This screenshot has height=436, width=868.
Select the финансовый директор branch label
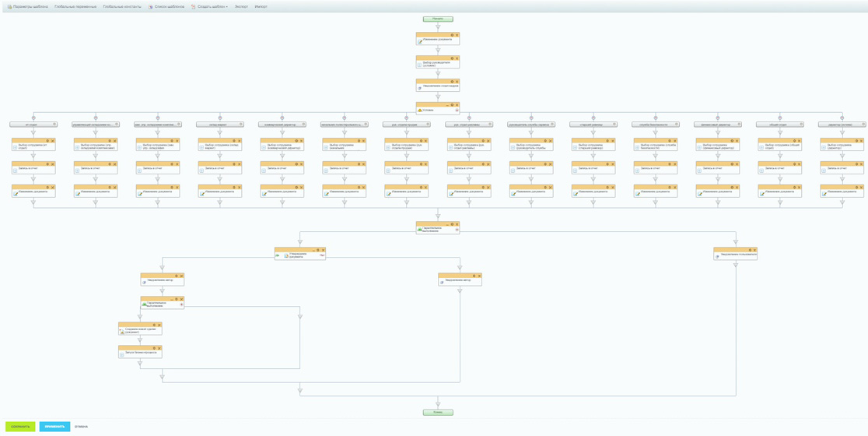click(x=714, y=125)
